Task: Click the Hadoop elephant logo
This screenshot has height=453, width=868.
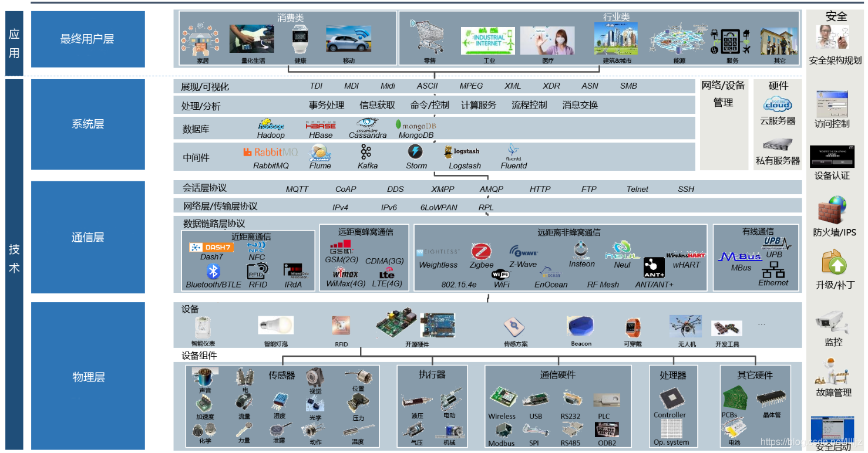Action: click(271, 124)
